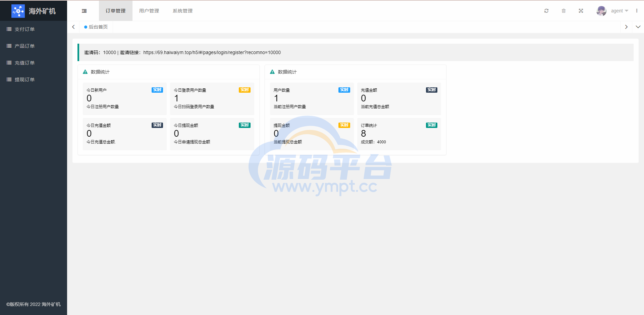644x315 pixels.
Task: Switch to 订单管理 top menu
Action: pyautogui.click(x=116, y=11)
